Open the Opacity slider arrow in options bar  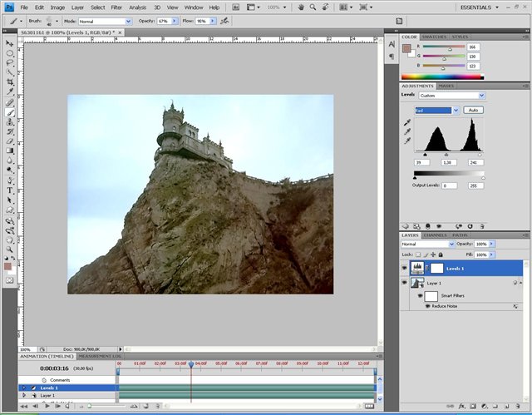coord(175,21)
